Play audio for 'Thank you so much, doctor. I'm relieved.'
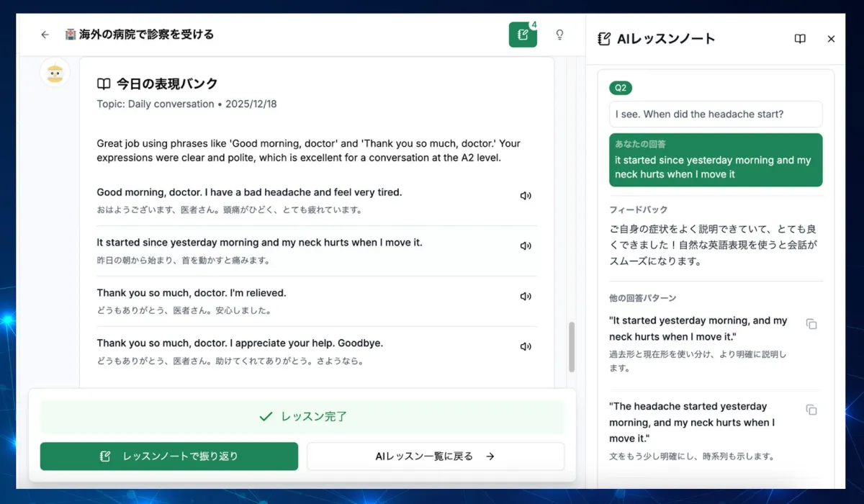The height and width of the screenshot is (504, 864). coord(526,296)
